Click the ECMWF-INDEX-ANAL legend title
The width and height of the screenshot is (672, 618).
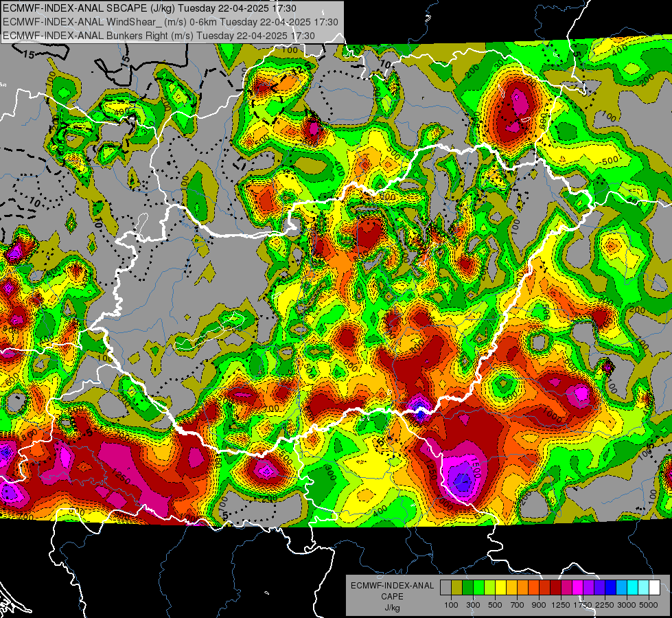[x=392, y=586]
